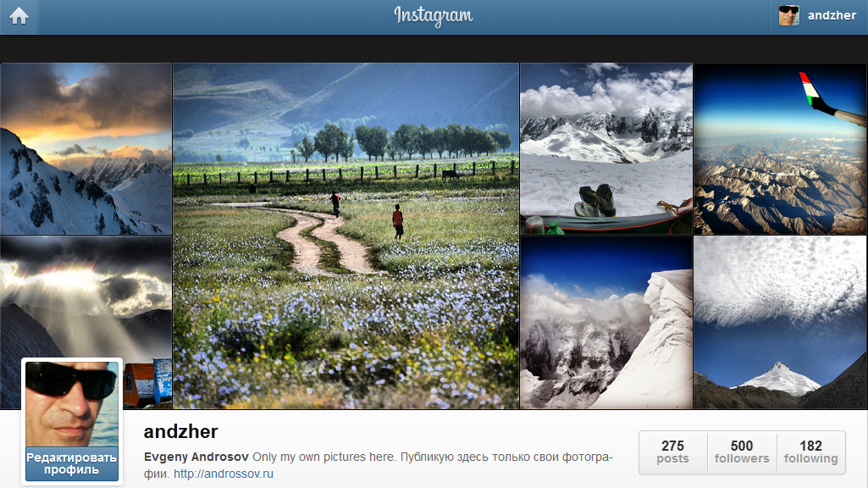Open the airplane wing aerial photo
This screenshot has width=868, height=488.
(x=780, y=148)
